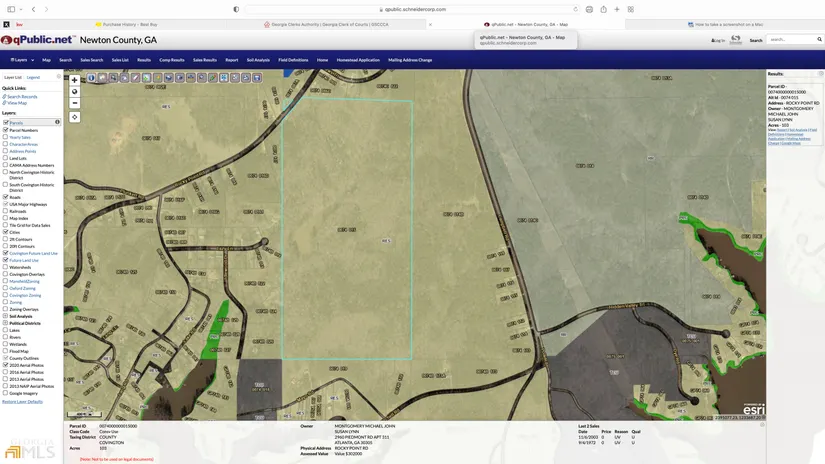Open the browser share icon
The image size is (825, 464).
pyautogui.click(x=603, y=9)
